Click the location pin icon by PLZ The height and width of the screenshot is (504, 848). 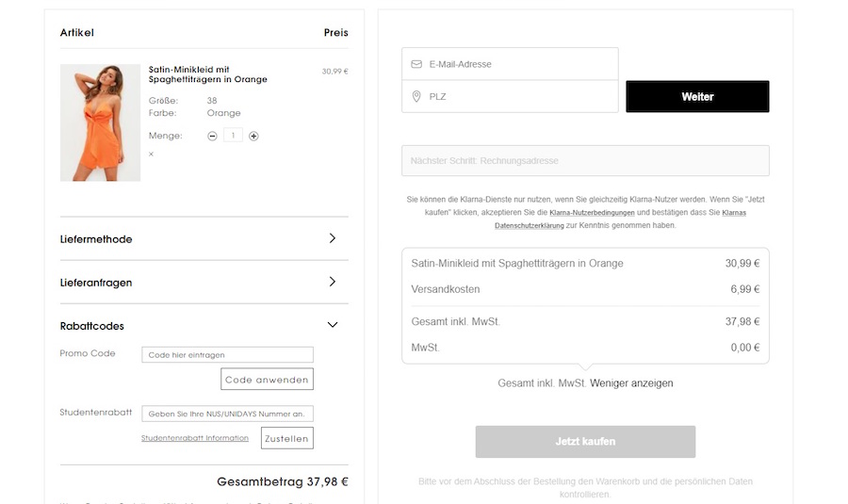[416, 96]
